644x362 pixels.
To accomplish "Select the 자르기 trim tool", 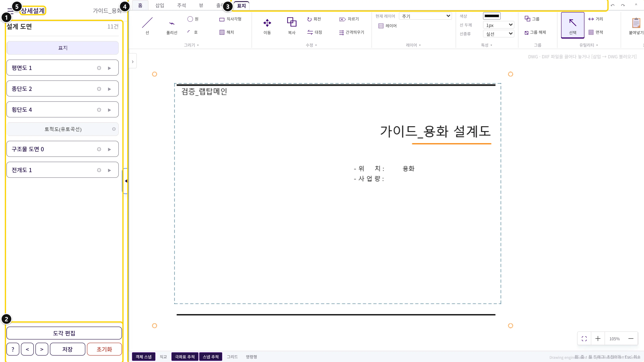I will coord(349,19).
